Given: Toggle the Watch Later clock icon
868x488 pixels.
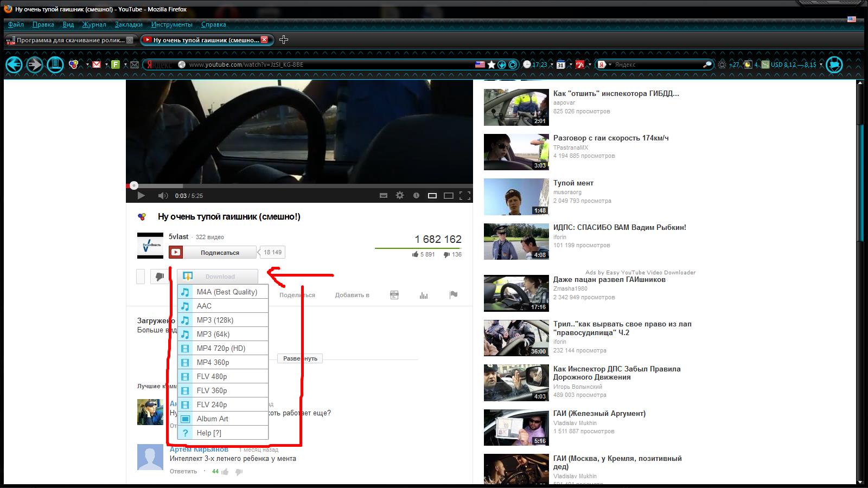Looking at the screenshot, I should tap(416, 196).
